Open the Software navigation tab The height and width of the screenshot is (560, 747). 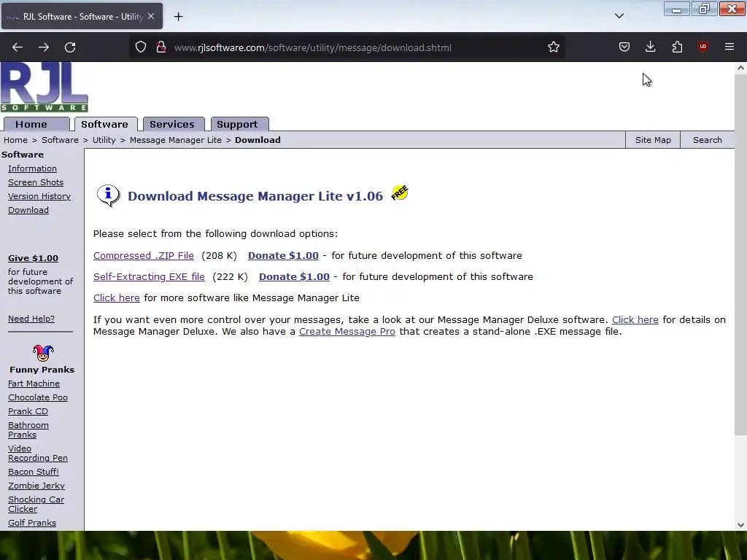[x=105, y=124]
